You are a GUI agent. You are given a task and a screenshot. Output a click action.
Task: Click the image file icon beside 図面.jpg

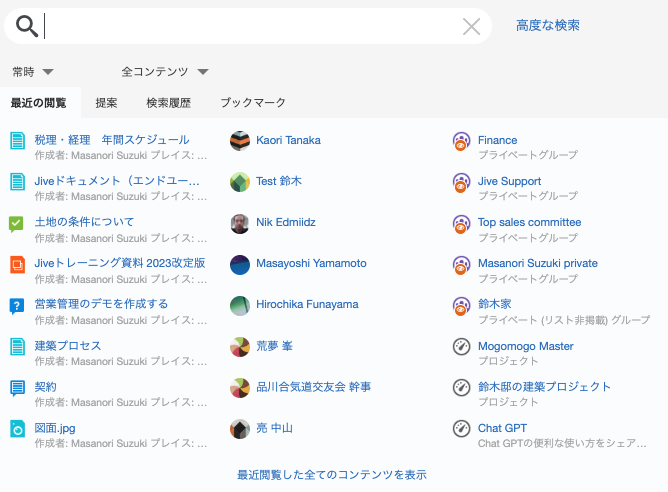[17, 429]
